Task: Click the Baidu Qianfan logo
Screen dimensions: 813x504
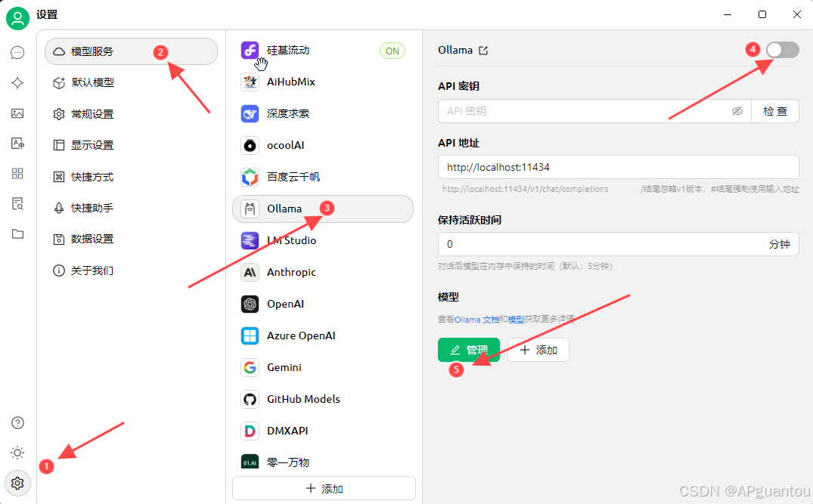Action: 250,177
